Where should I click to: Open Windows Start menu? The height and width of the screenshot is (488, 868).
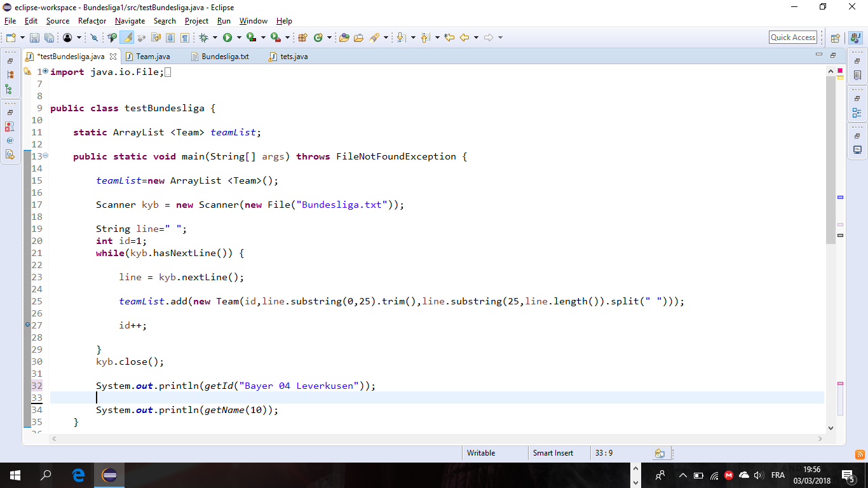click(x=15, y=475)
